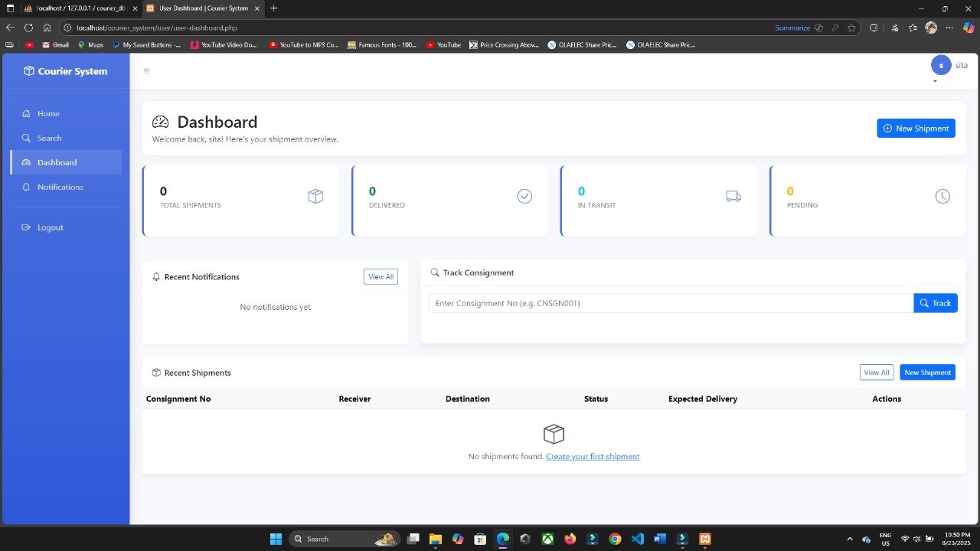
Task: Click the New Shipment button in header
Action: click(916, 129)
